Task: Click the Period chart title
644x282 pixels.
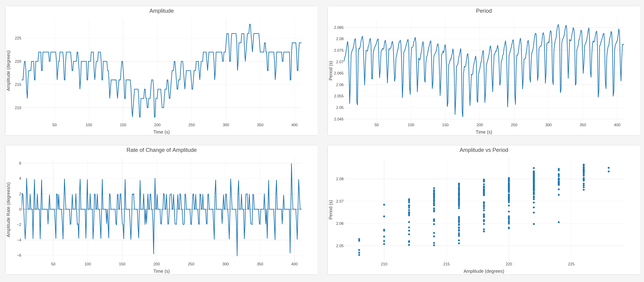Action: click(x=484, y=11)
